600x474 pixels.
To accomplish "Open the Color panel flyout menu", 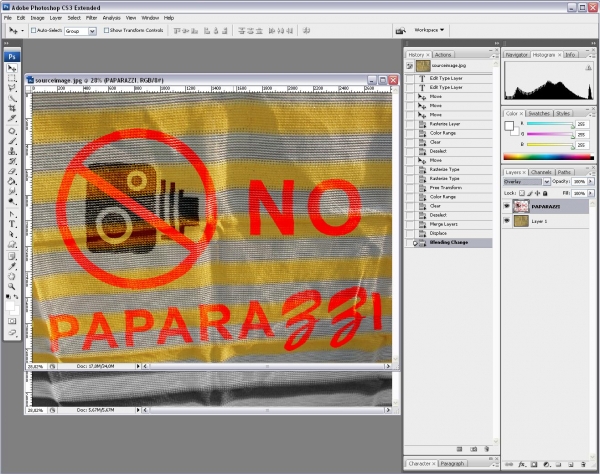I will (593, 114).
